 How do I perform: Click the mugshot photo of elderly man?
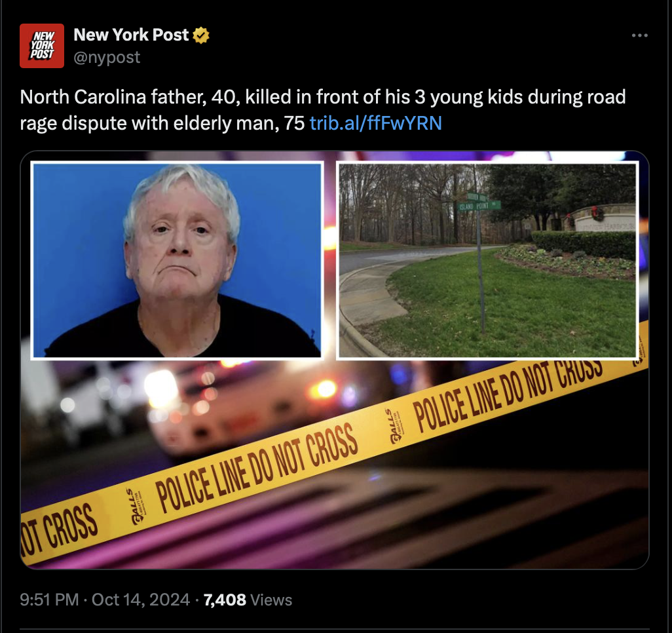(x=177, y=260)
